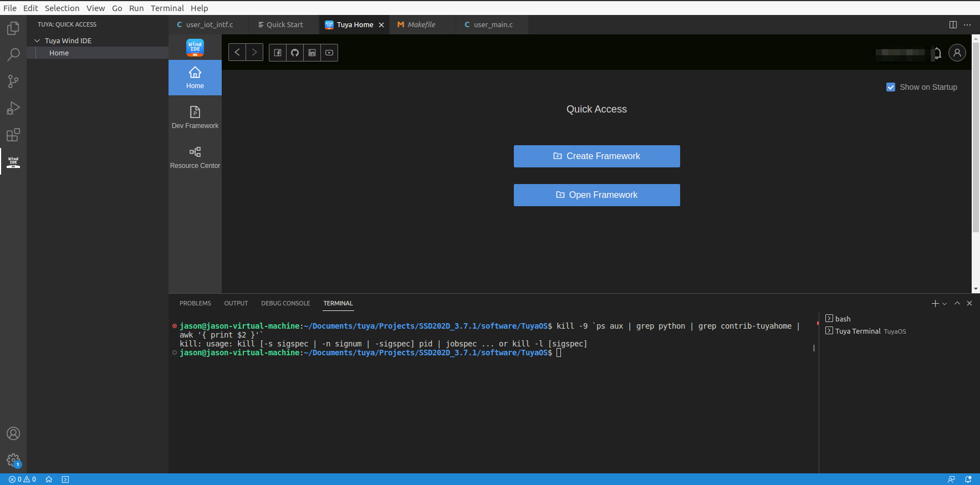Open the YouTube link icon

329,53
